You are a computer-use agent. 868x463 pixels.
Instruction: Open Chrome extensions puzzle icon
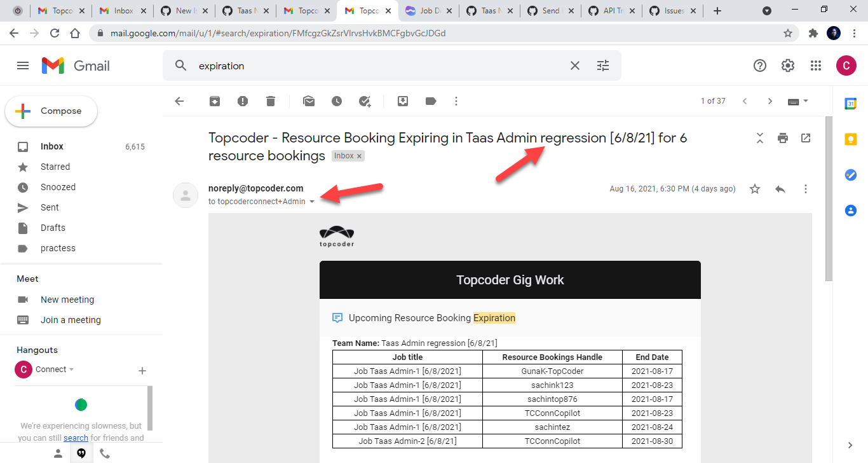click(x=813, y=33)
